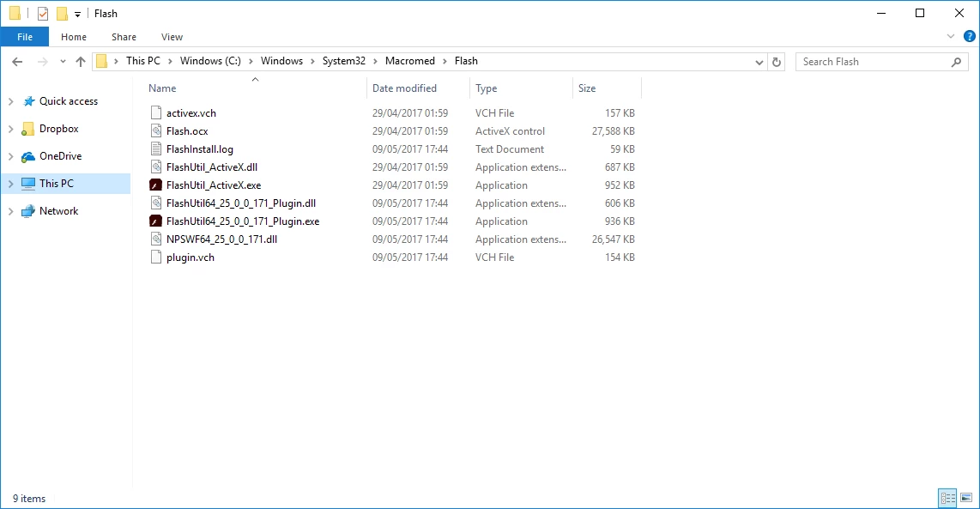Select Quick access in the navigation pane

pos(69,101)
